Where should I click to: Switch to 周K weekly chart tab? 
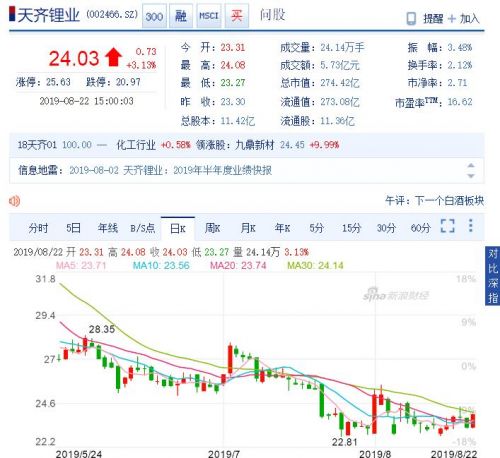(212, 228)
